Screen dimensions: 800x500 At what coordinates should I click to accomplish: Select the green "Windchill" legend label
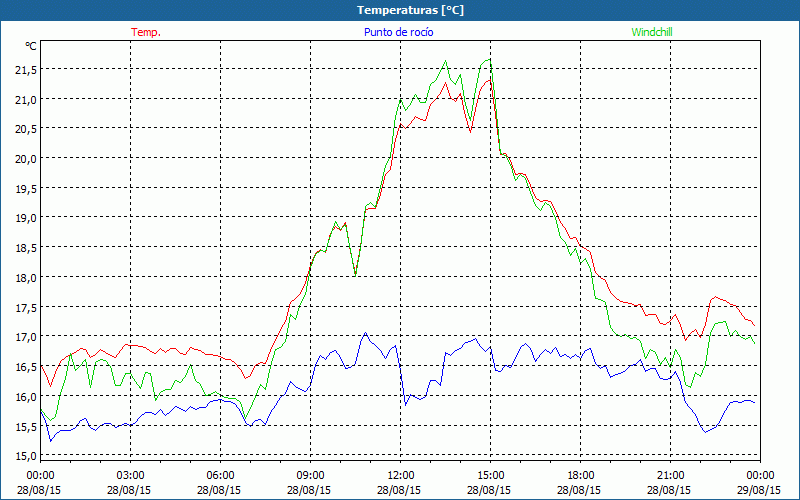[652, 32]
